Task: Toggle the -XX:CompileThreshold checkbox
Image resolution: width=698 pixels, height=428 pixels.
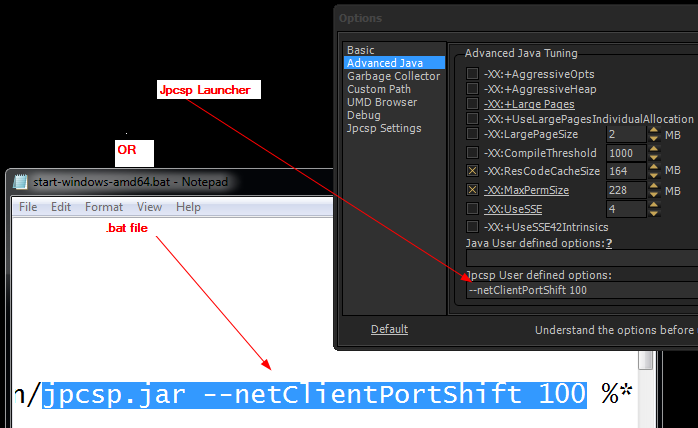Action: pyautogui.click(x=472, y=153)
